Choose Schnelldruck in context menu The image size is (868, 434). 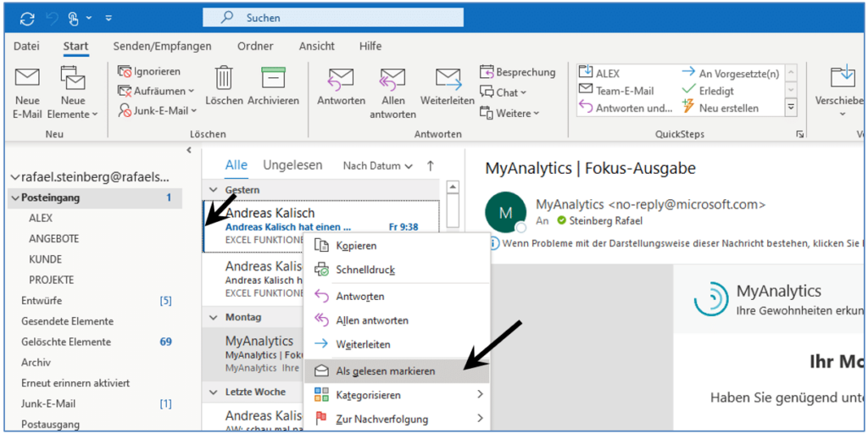click(397, 270)
